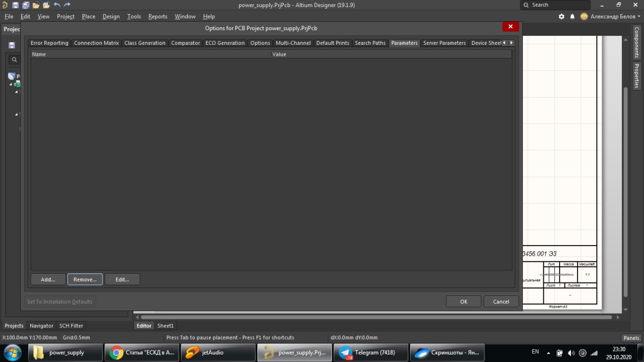Switch to the Comparator tab

coord(186,43)
